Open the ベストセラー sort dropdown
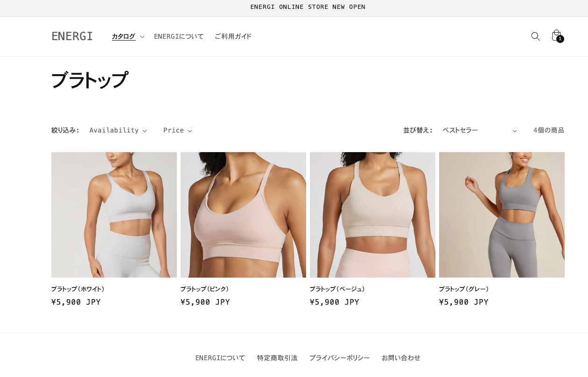Viewport: 588px width, 377px height. (x=480, y=130)
